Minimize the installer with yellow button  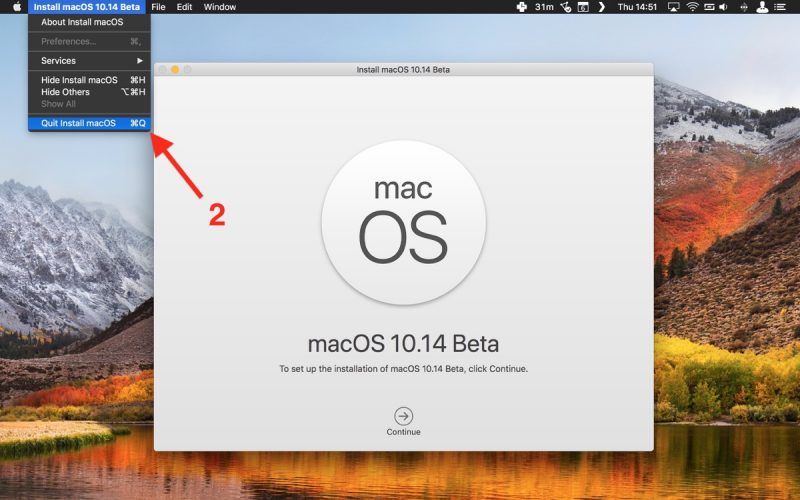click(x=174, y=69)
